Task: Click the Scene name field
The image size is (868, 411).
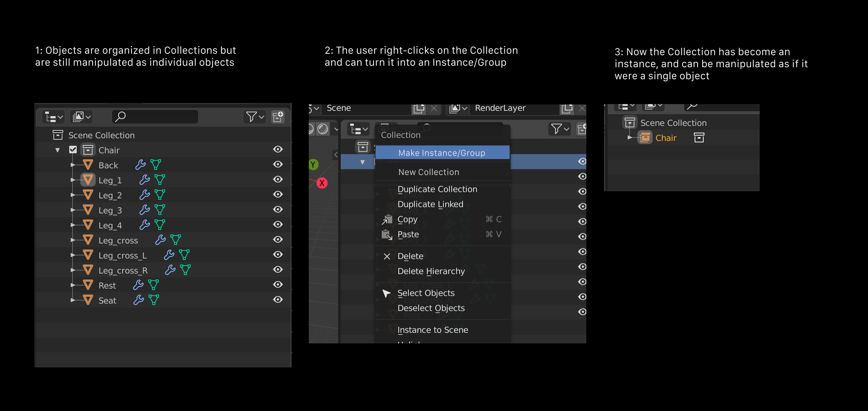Action: (367, 108)
